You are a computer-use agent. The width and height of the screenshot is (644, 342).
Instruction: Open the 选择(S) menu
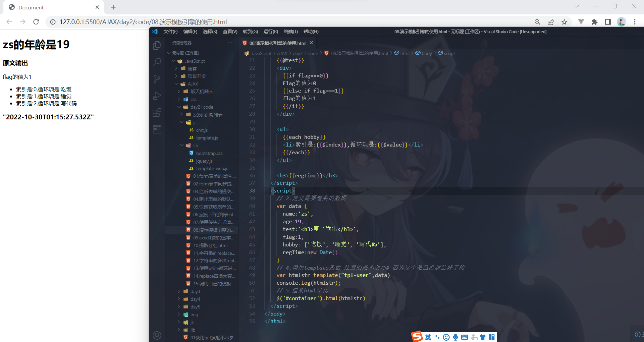210,32
